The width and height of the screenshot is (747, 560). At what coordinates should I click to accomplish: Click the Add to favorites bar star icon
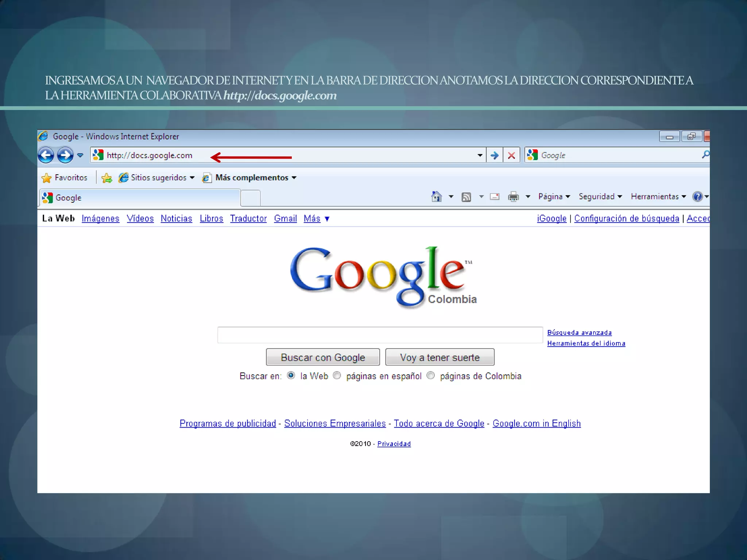click(x=107, y=178)
